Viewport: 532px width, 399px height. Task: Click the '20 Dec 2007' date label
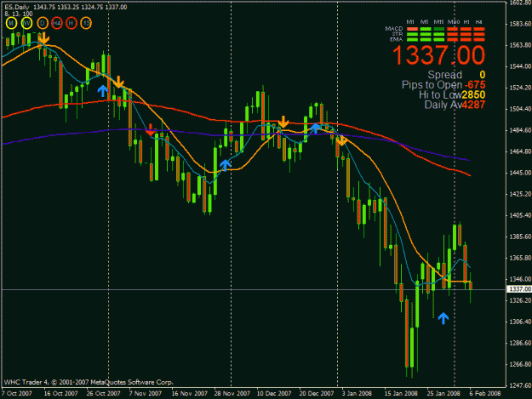pyautogui.click(x=317, y=394)
